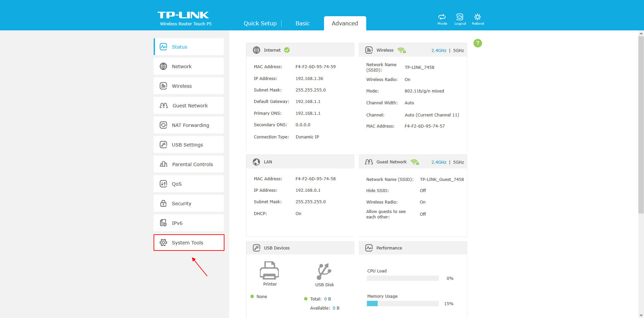Open the System Tools menu item
Image resolution: width=644 pixels, height=318 pixels.
click(x=189, y=242)
